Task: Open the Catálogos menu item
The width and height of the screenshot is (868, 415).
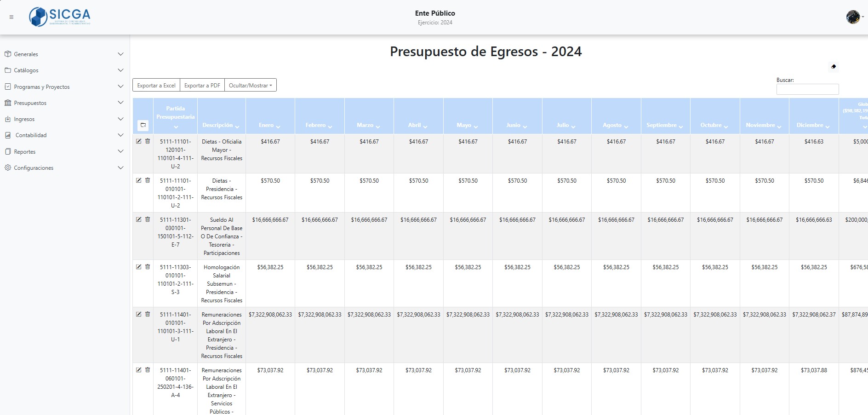Action: 26,70
